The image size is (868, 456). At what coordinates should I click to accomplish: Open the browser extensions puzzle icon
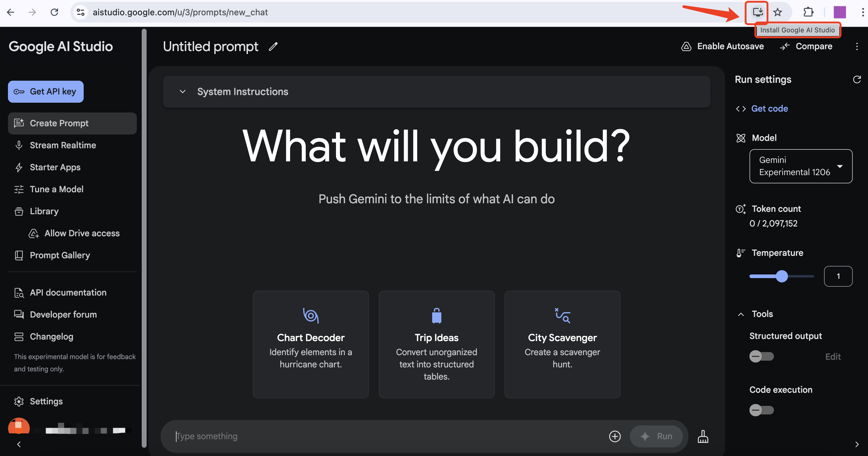tap(808, 13)
